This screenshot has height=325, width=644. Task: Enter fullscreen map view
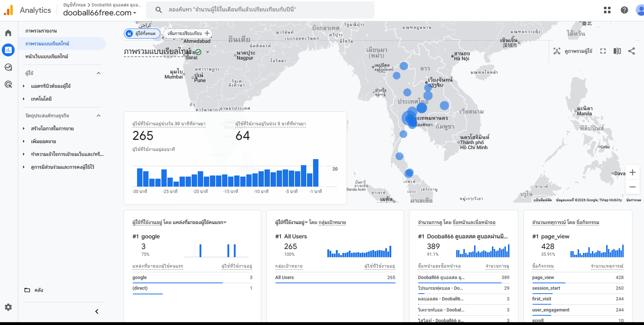(603, 51)
